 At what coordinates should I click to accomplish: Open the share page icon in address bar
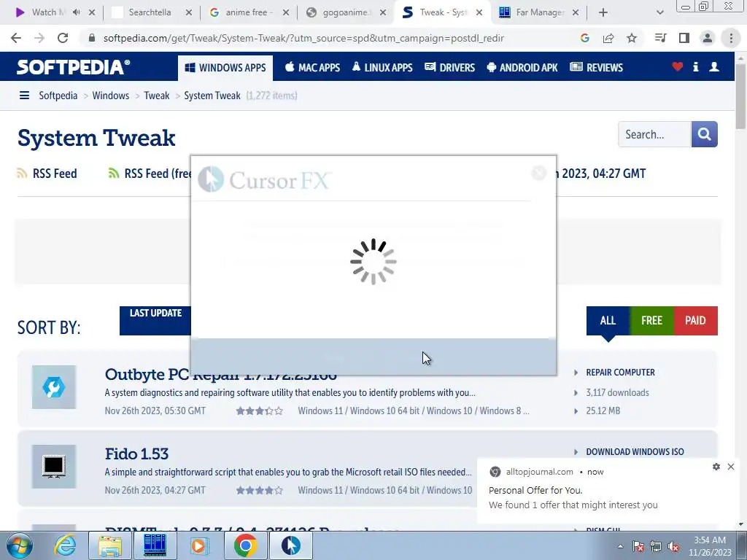[x=608, y=38]
